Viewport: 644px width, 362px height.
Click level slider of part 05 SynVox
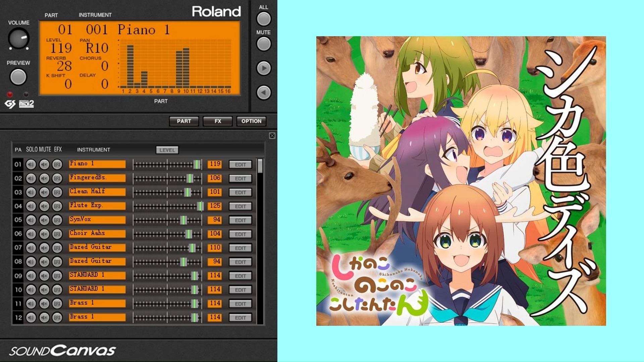click(x=183, y=220)
